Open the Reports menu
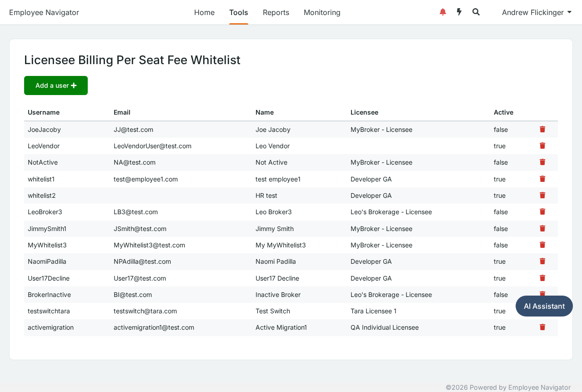The height and width of the screenshot is (392, 582). [276, 12]
